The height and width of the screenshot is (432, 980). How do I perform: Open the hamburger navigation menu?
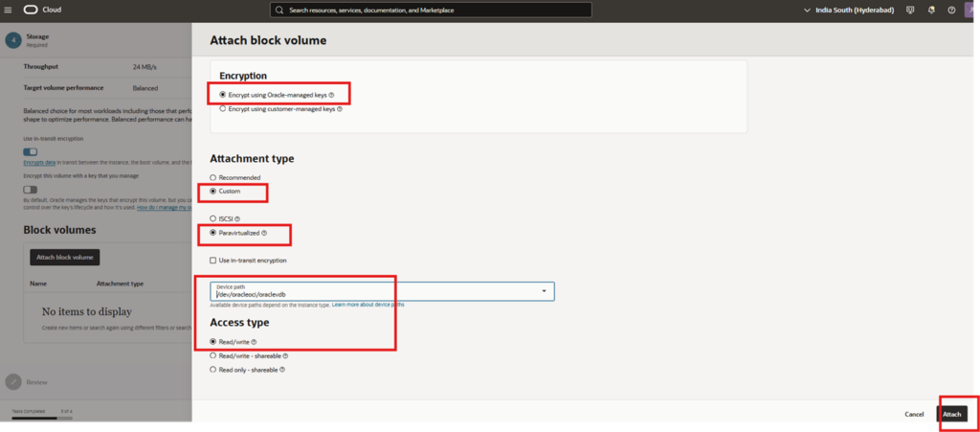coord(9,10)
